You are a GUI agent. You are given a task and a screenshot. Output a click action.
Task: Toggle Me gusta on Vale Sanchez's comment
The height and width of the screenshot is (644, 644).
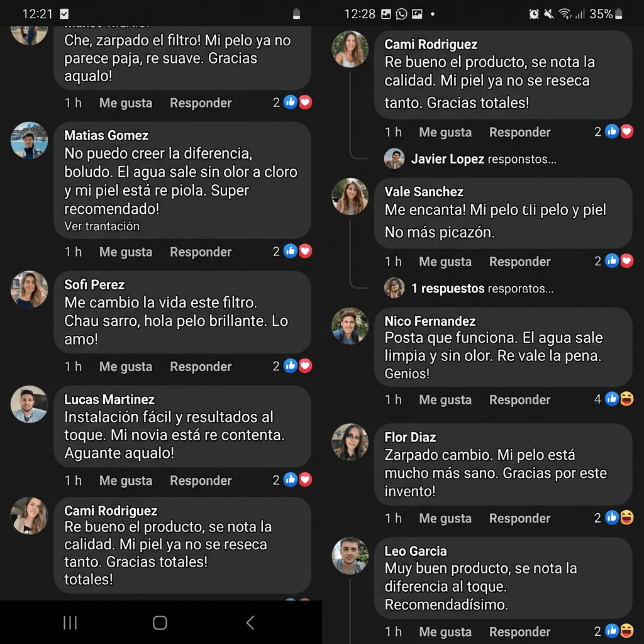click(x=445, y=261)
